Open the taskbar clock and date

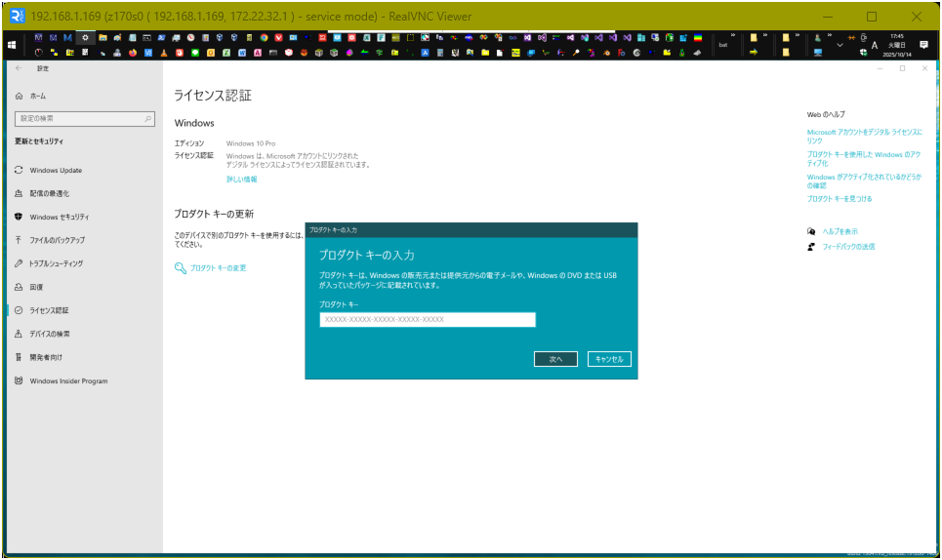click(x=897, y=45)
